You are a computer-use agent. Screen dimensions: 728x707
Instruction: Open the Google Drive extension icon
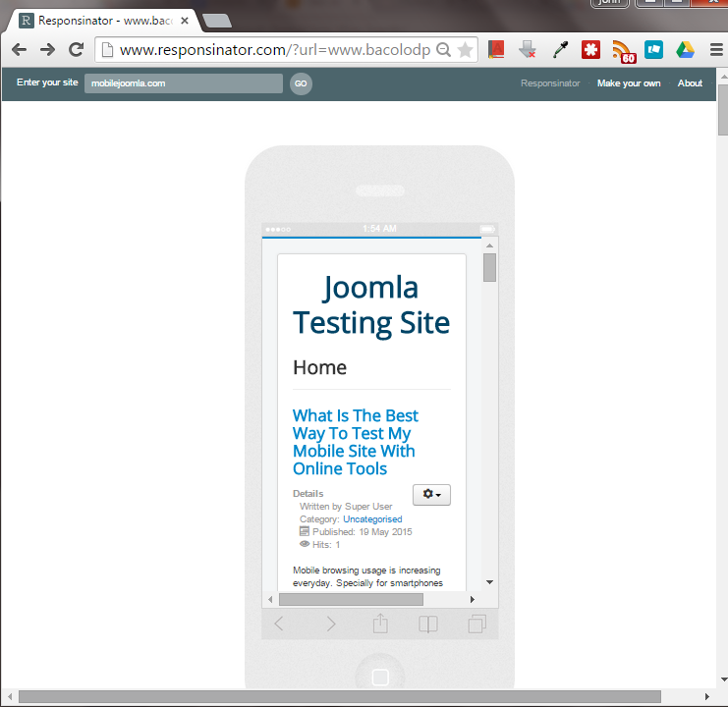click(686, 50)
